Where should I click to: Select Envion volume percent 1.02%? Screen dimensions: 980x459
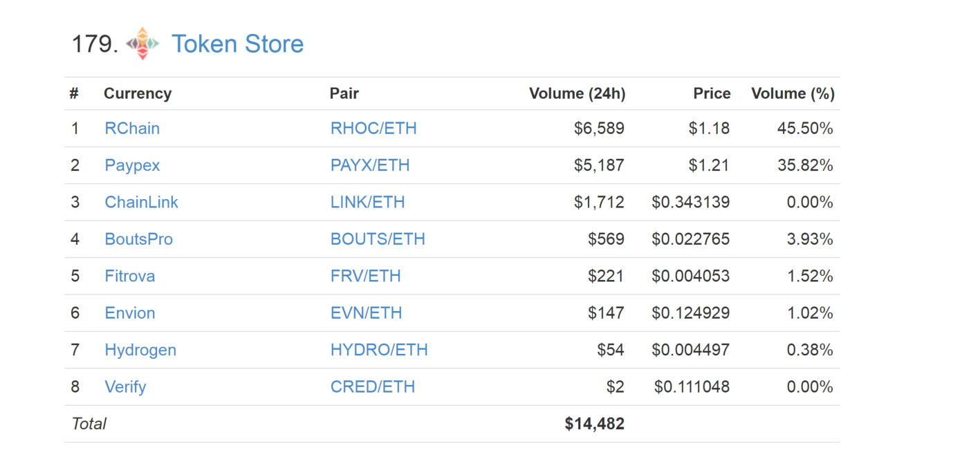coord(810,313)
